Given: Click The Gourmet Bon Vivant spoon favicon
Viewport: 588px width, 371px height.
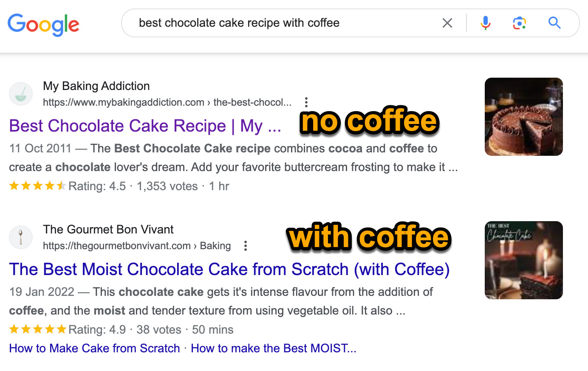Looking at the screenshot, I should click(x=21, y=237).
